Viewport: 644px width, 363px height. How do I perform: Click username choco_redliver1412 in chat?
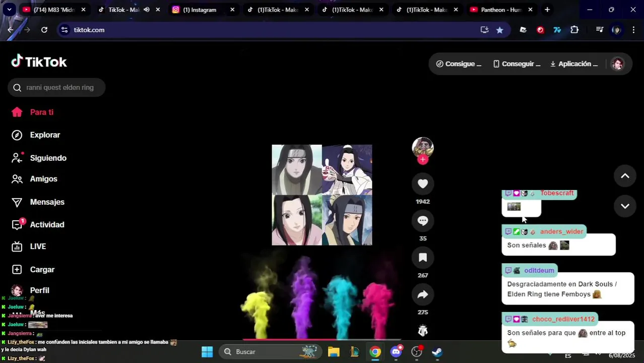point(563,319)
